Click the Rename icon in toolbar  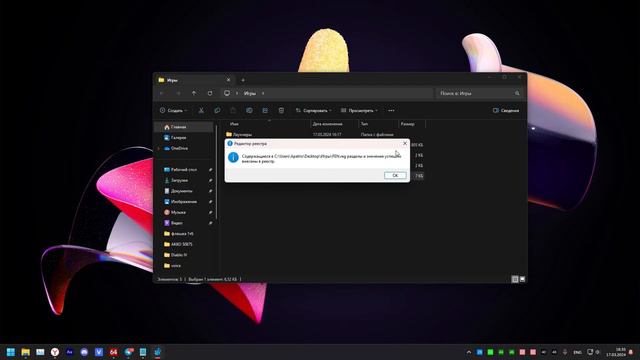tap(249, 110)
